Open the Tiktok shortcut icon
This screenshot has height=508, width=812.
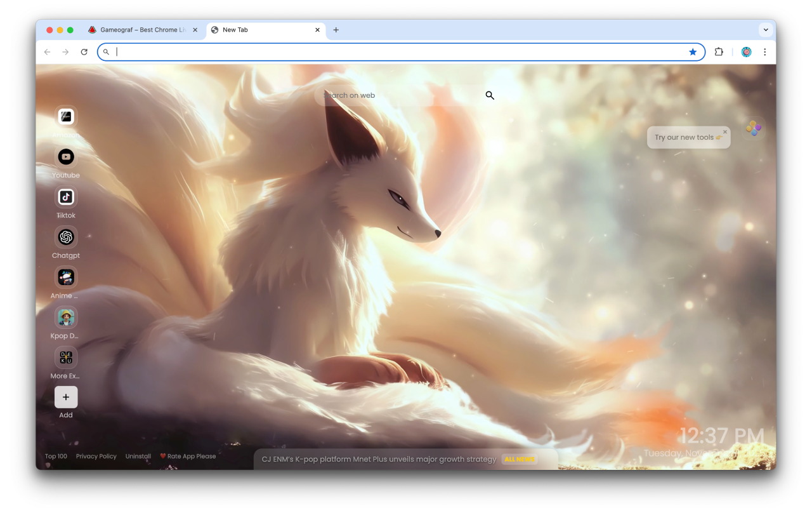tap(66, 197)
